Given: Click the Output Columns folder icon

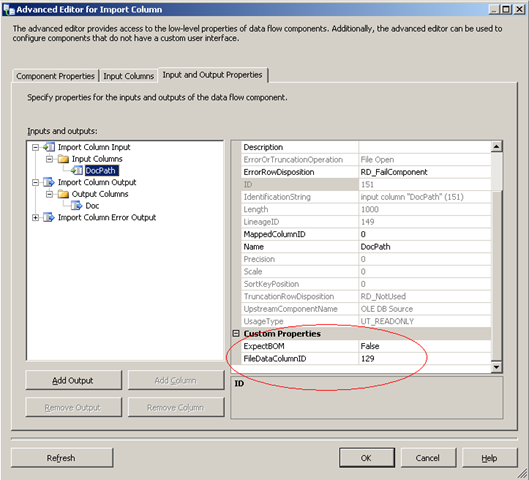Looking at the screenshot, I should pyautogui.click(x=63, y=194).
